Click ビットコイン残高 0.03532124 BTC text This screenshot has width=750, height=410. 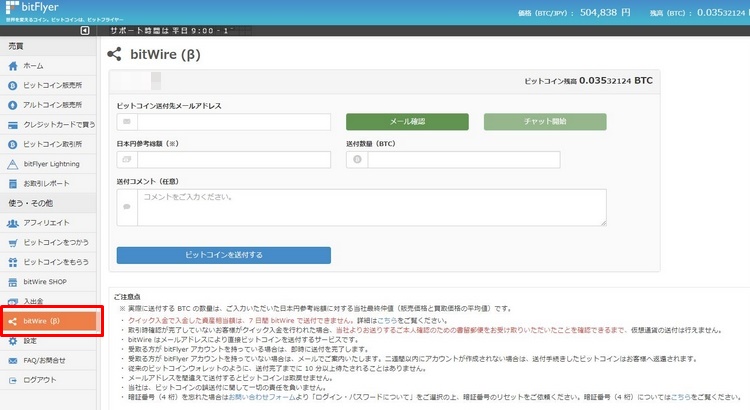point(588,81)
